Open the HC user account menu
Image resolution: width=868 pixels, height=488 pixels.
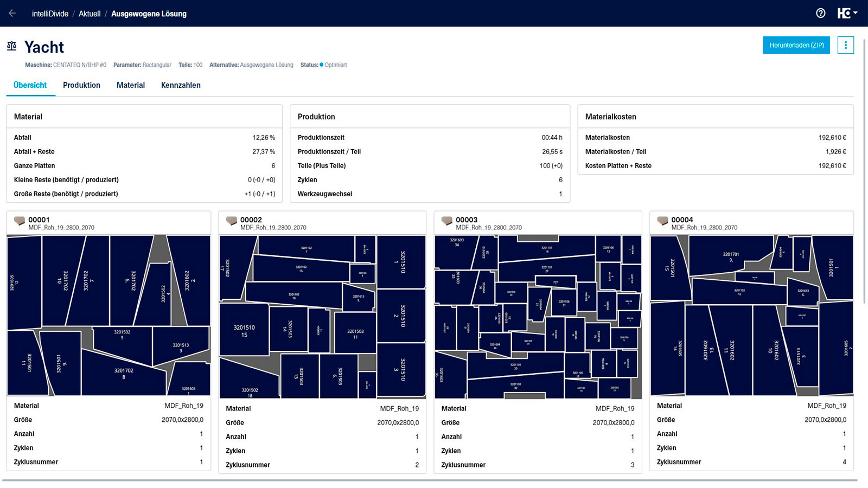[847, 14]
